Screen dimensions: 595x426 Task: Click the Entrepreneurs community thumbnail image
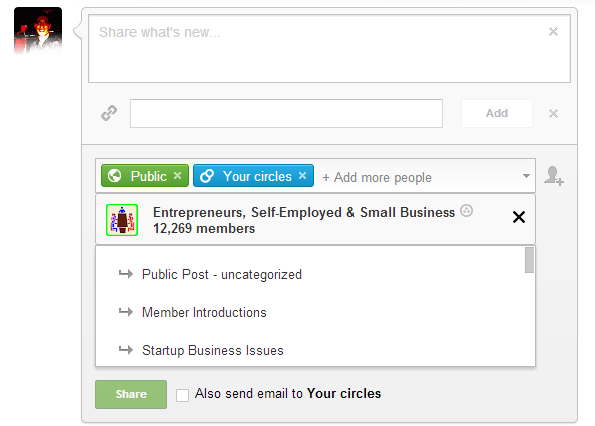coord(122,220)
